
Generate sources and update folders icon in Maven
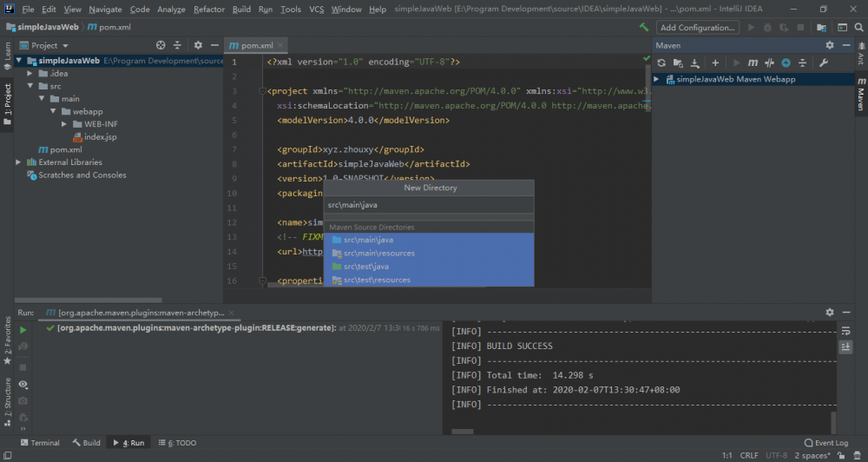pyautogui.click(x=678, y=63)
